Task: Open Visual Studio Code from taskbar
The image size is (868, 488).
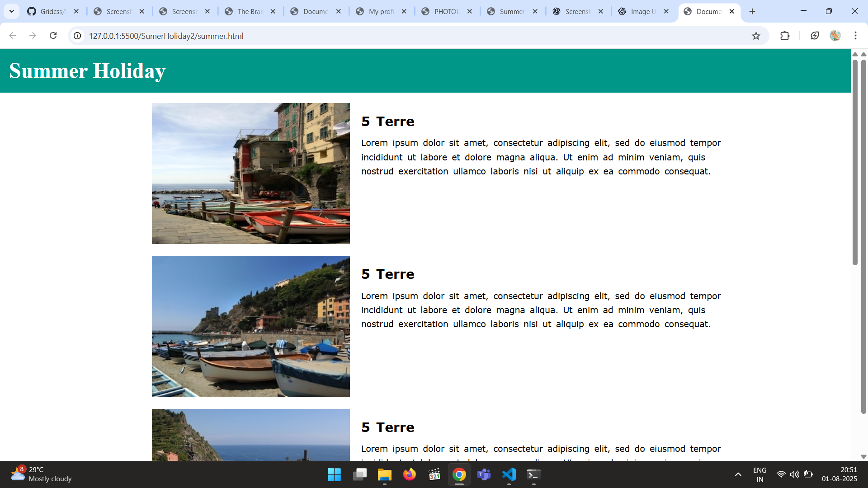Action: pos(509,475)
